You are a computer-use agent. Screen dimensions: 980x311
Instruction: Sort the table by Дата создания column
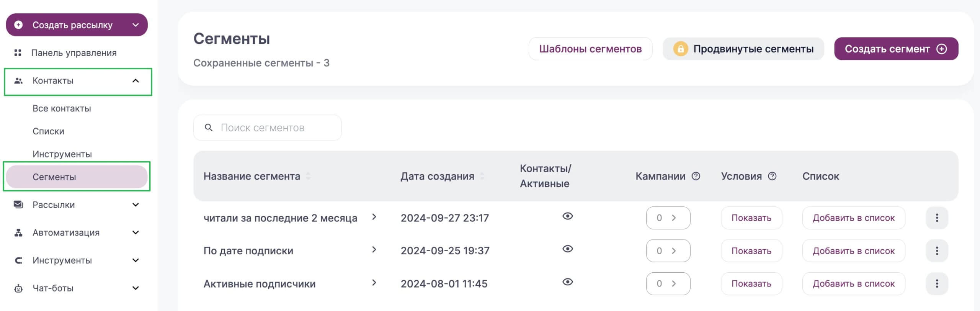(x=482, y=176)
